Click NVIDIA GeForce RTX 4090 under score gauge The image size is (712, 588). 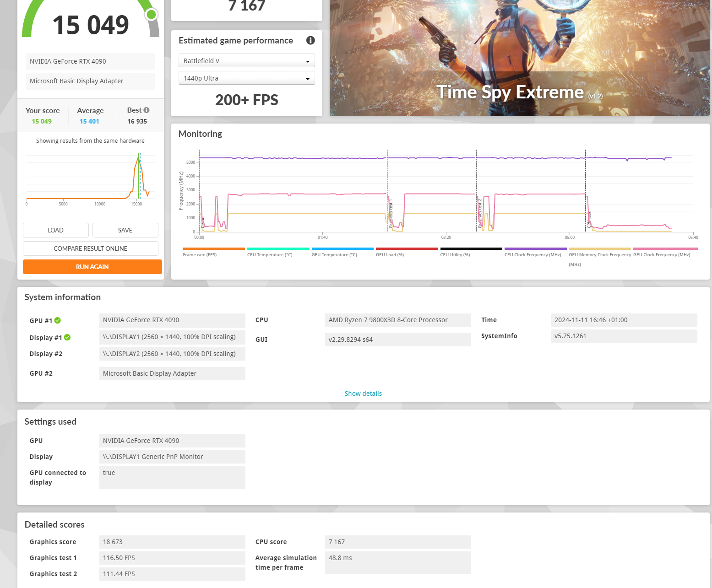point(91,61)
